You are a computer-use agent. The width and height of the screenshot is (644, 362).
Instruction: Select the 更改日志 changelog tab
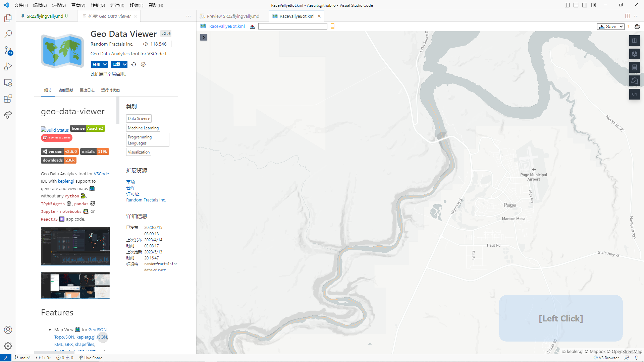pyautogui.click(x=87, y=90)
